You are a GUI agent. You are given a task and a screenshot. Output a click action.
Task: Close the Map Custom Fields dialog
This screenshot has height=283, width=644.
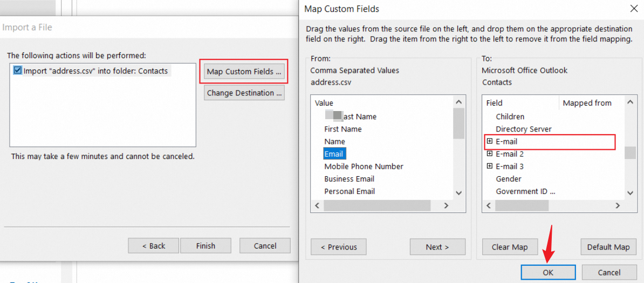(x=633, y=9)
